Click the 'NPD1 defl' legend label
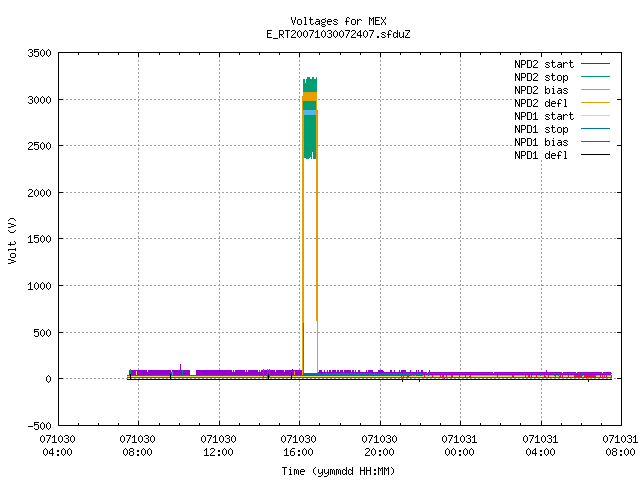640x480 pixels. click(541, 156)
